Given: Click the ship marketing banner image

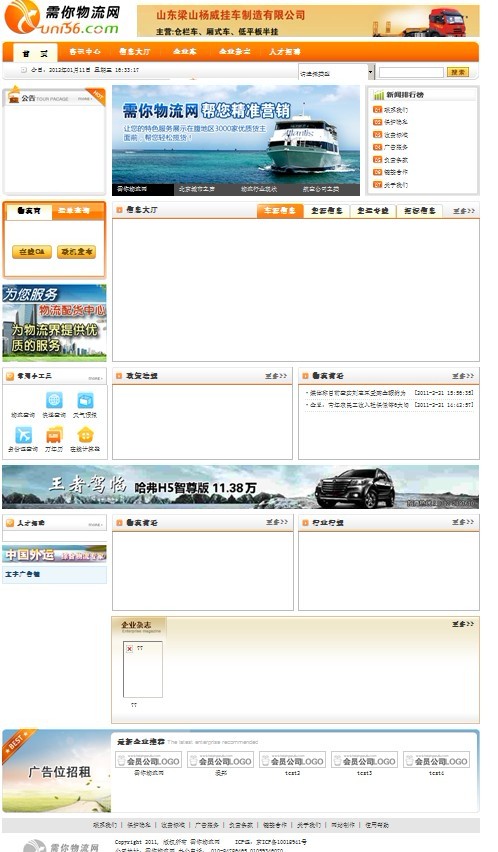Looking at the screenshot, I should pos(236,134).
